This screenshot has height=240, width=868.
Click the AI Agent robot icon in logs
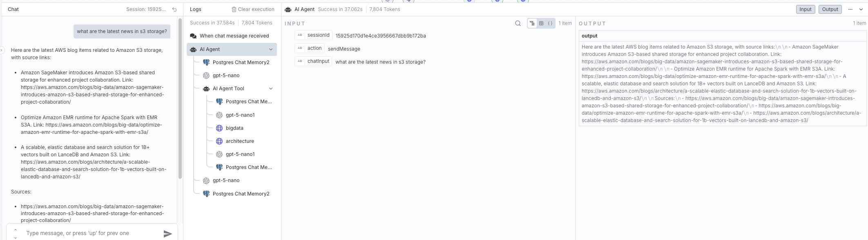click(193, 49)
